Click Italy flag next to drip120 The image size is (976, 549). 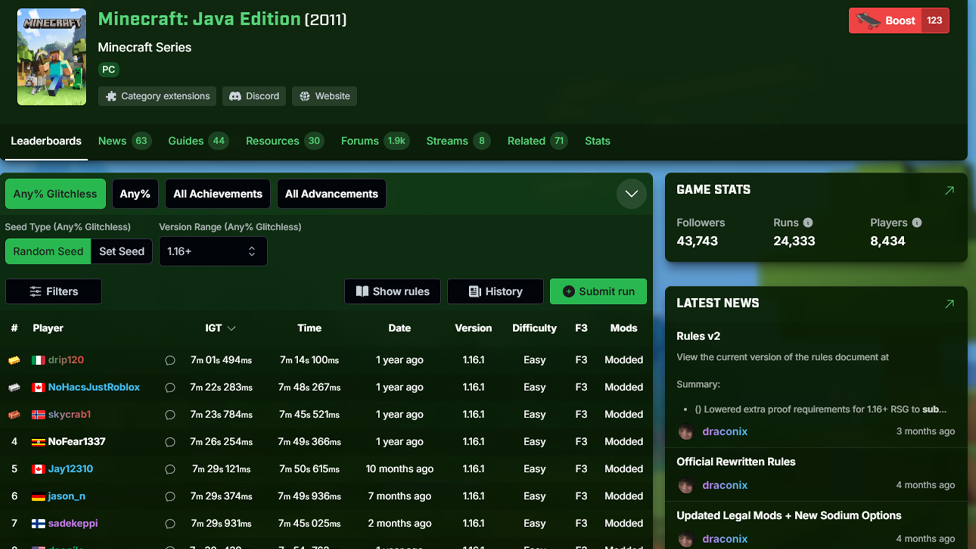38,360
